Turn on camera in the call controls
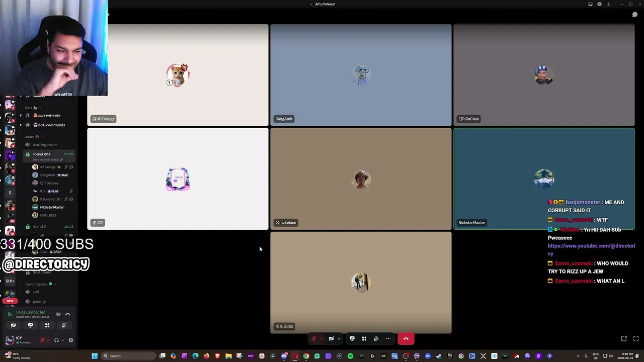The height and width of the screenshot is (362, 644). coord(331,339)
